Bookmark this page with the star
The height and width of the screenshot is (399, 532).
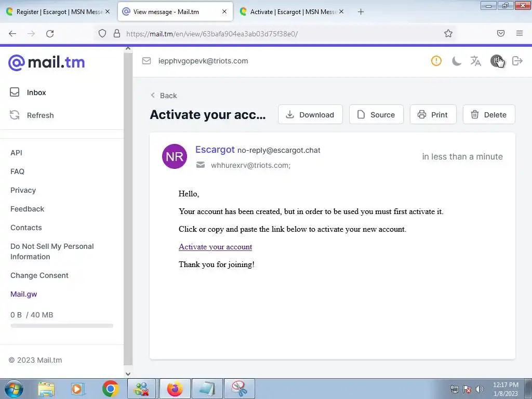coord(448,33)
